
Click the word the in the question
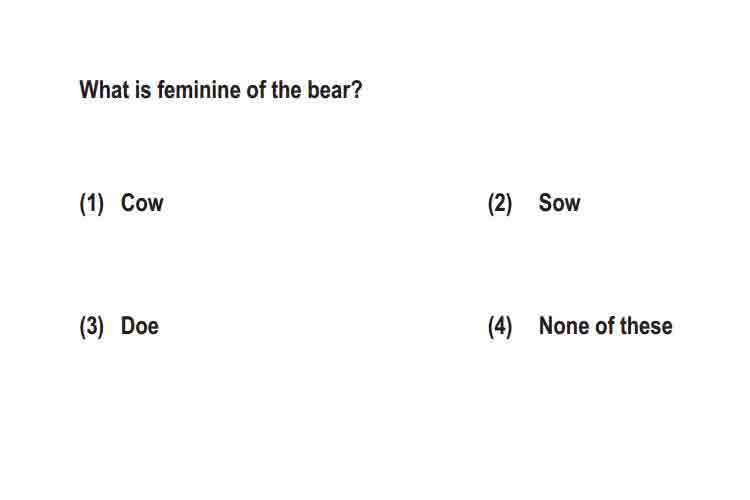(287, 90)
